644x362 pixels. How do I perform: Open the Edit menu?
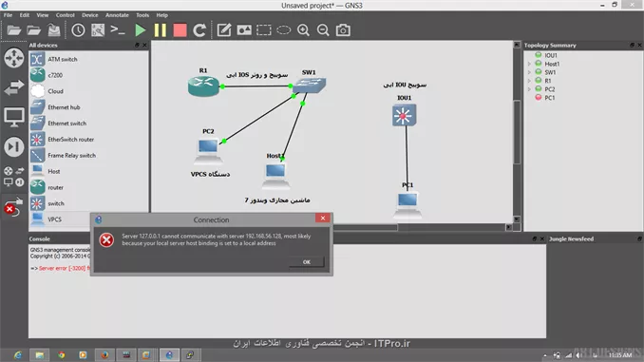pos(25,15)
